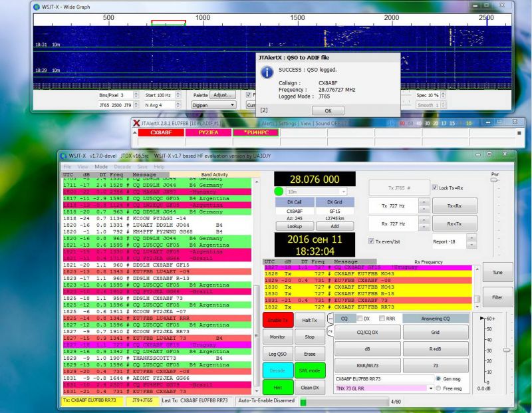Screen dimensions: 532x413
Task: Click the Tune button
Action: (497, 272)
